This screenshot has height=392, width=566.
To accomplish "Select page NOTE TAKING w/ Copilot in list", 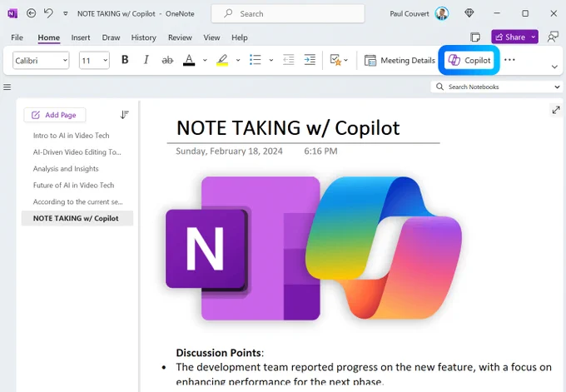I will pos(77,218).
